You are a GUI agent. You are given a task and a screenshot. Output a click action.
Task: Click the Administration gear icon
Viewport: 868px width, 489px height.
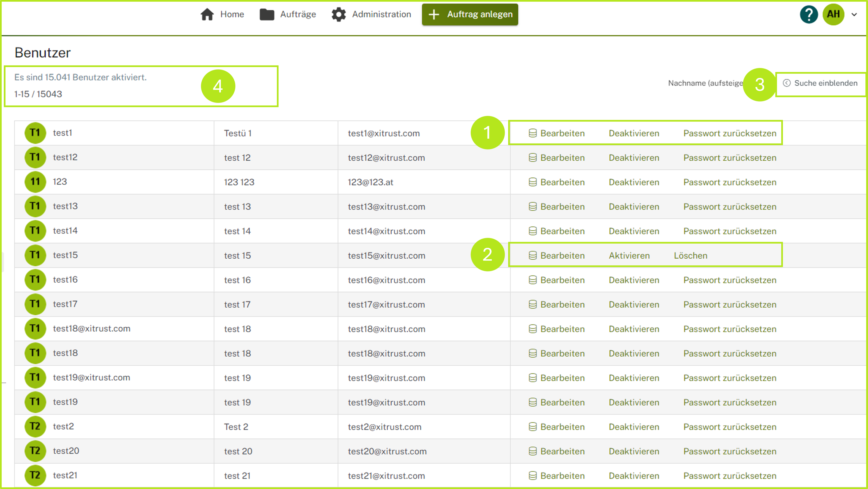(x=338, y=14)
